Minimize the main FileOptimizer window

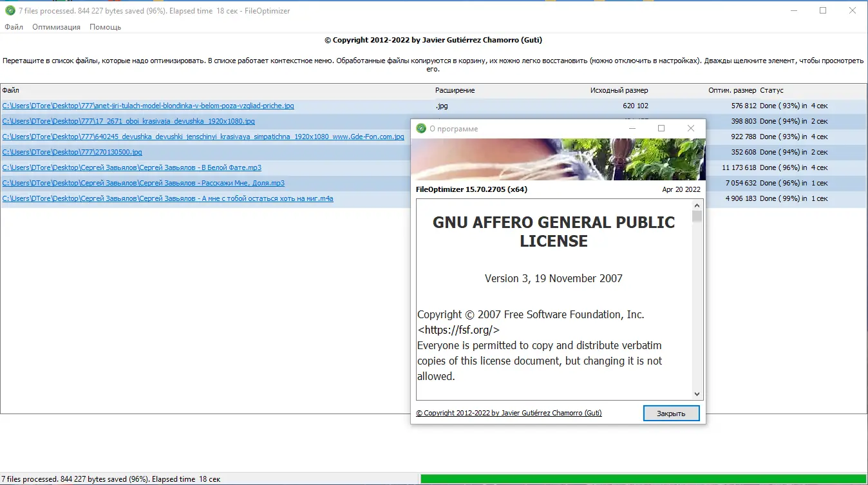[793, 10]
